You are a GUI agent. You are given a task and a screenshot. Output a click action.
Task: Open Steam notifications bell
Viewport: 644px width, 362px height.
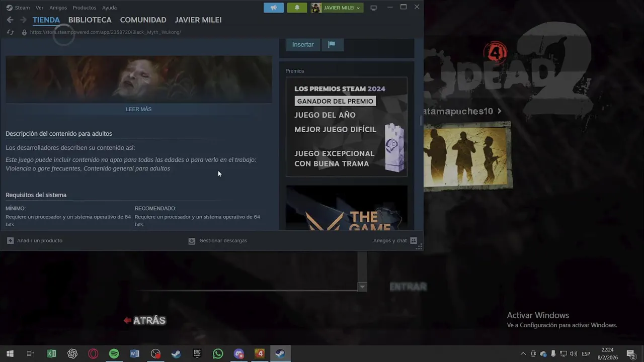point(297,8)
